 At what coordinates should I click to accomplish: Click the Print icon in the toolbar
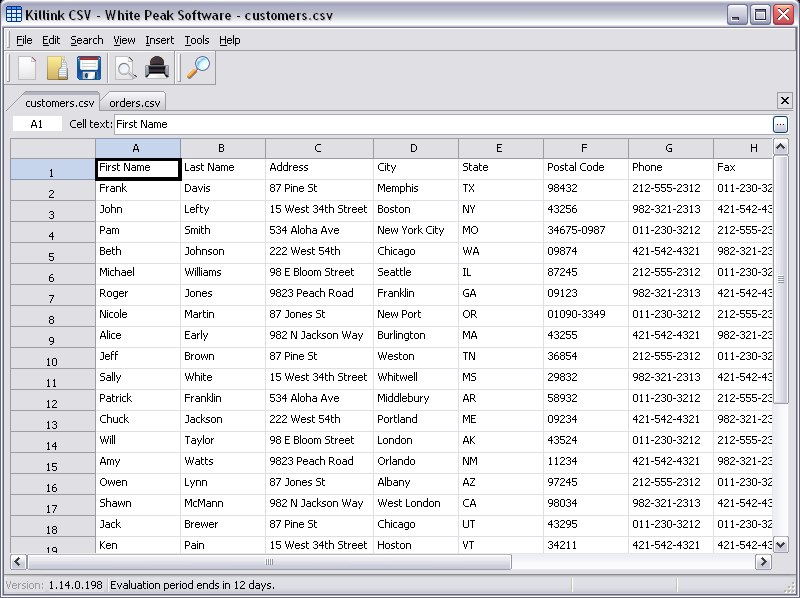coord(157,68)
